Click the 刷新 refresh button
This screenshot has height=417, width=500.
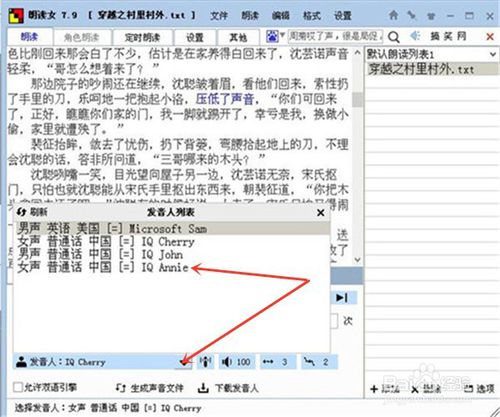(32, 212)
